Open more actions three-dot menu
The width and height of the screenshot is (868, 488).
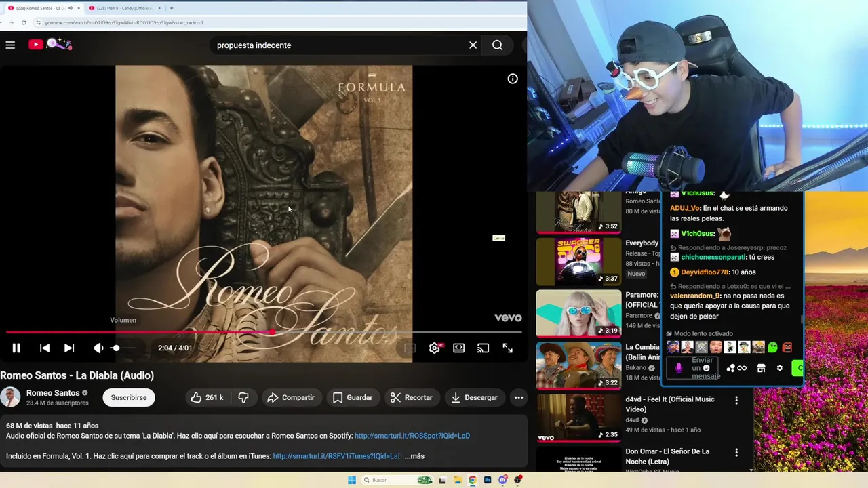[x=519, y=397]
